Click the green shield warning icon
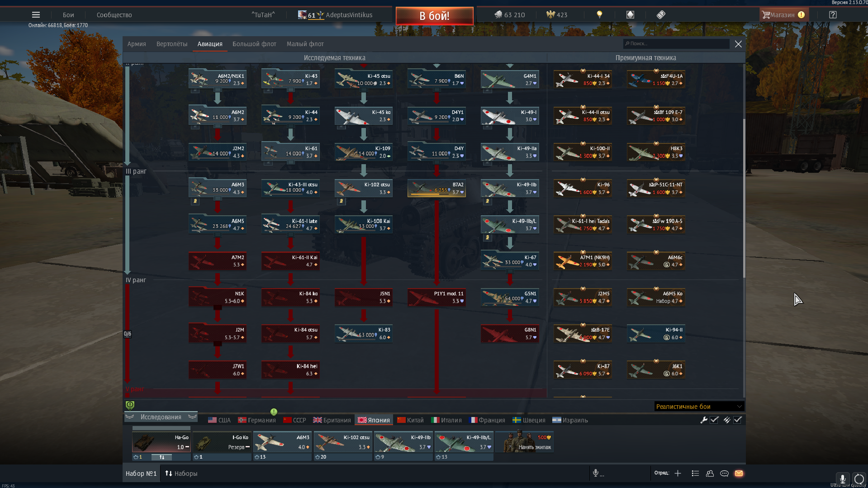Image resolution: width=868 pixels, height=488 pixels. [x=130, y=405]
